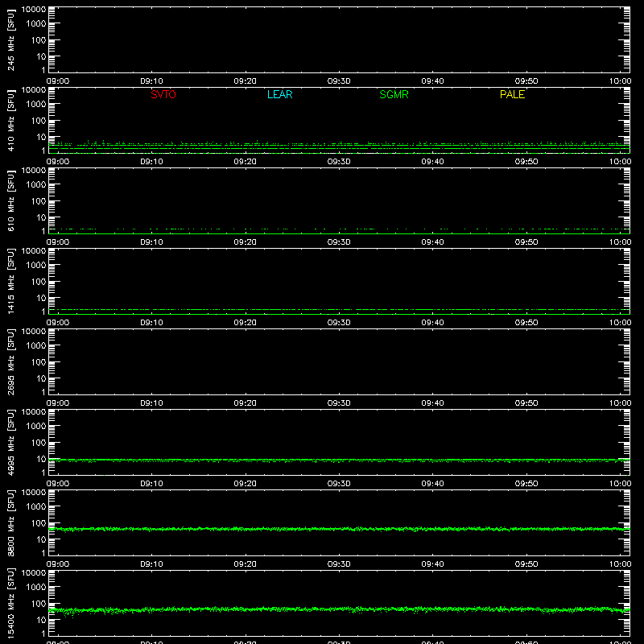Click 09:40 tick label under 410 MHz panel
644x644 pixels.
click(x=432, y=162)
